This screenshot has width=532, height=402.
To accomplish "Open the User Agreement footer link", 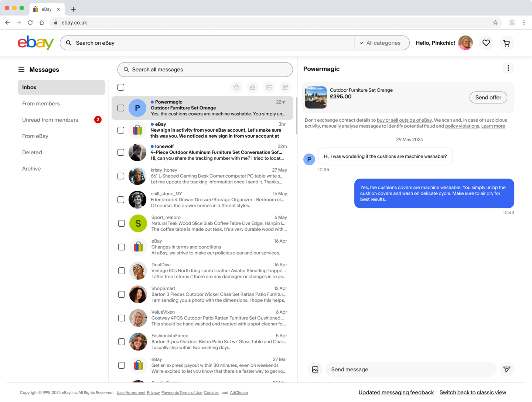I will pyautogui.click(x=131, y=393).
